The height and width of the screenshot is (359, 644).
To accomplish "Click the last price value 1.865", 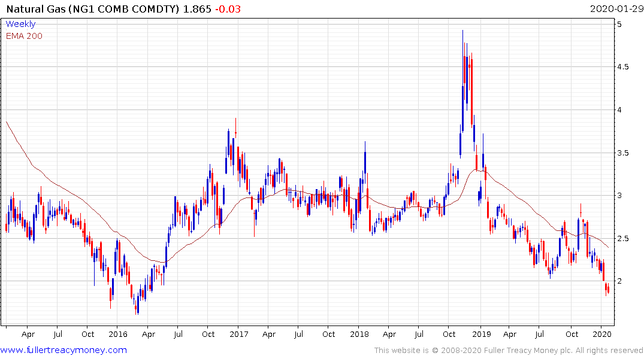I will [197, 9].
